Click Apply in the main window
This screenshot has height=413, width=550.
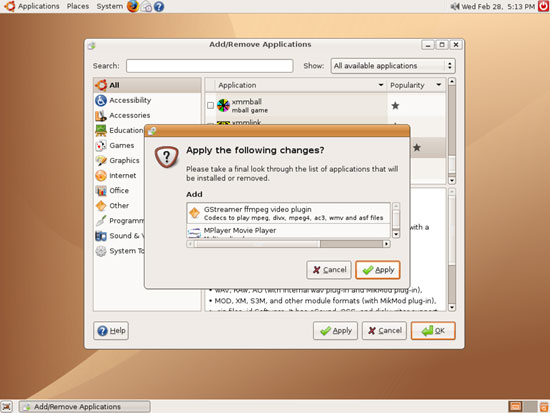335,331
